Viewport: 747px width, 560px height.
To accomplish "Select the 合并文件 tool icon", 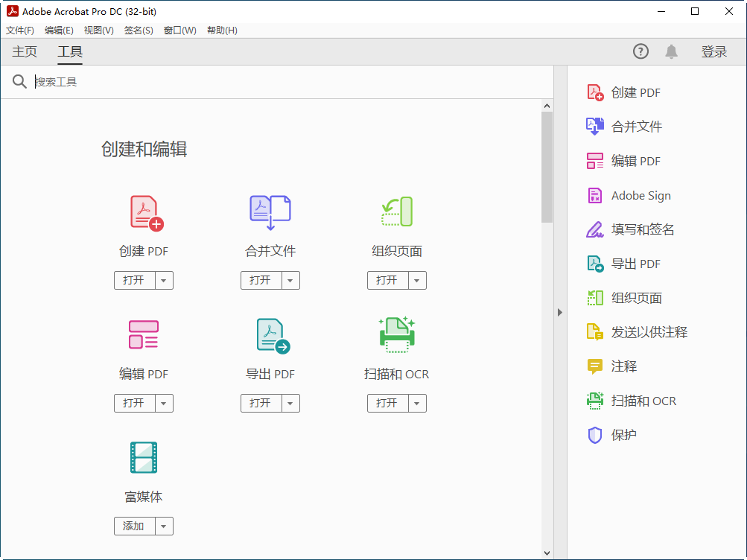I will [270, 212].
